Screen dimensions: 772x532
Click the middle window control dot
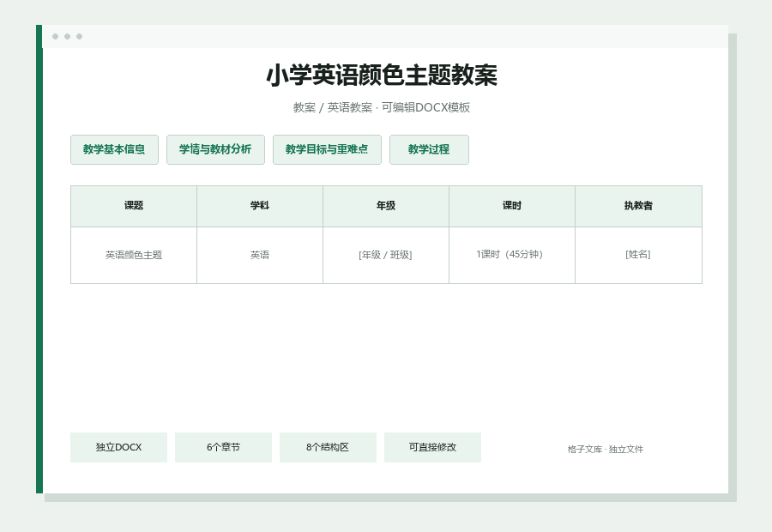(x=68, y=36)
